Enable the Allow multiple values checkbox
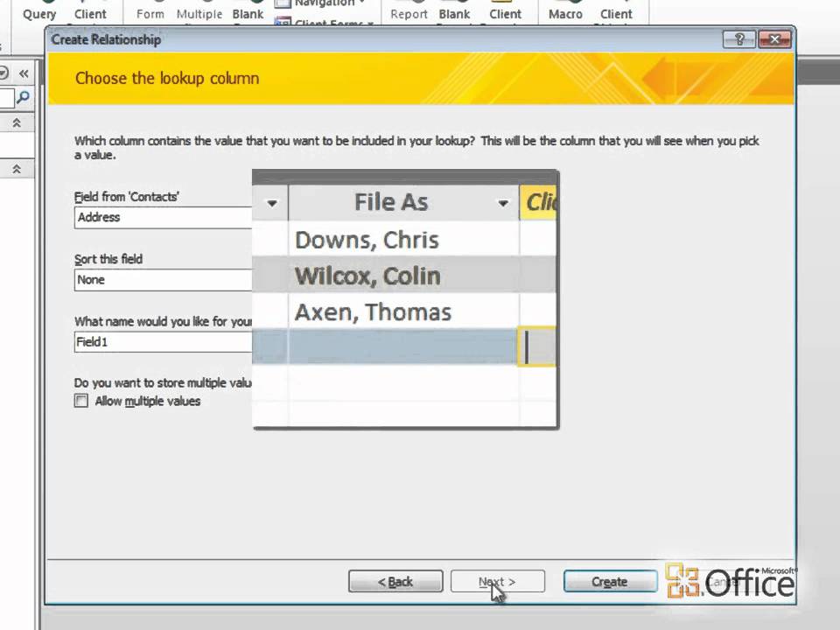 81,401
